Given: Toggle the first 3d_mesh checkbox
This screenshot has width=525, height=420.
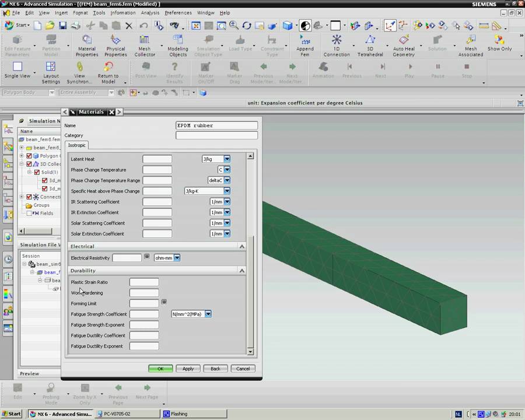Looking at the screenshot, I should (44, 180).
